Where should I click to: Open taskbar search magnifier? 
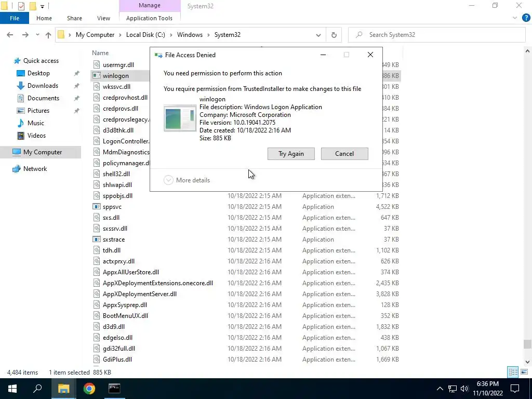pyautogui.click(x=37, y=389)
